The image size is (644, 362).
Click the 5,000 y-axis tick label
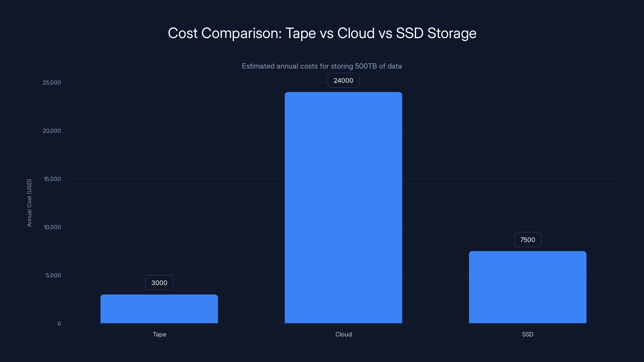pyautogui.click(x=53, y=275)
